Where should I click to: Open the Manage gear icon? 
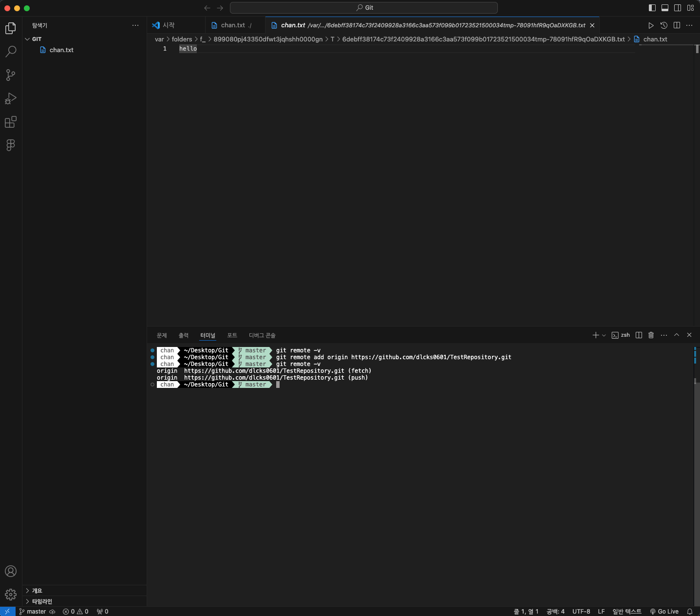coord(11,595)
